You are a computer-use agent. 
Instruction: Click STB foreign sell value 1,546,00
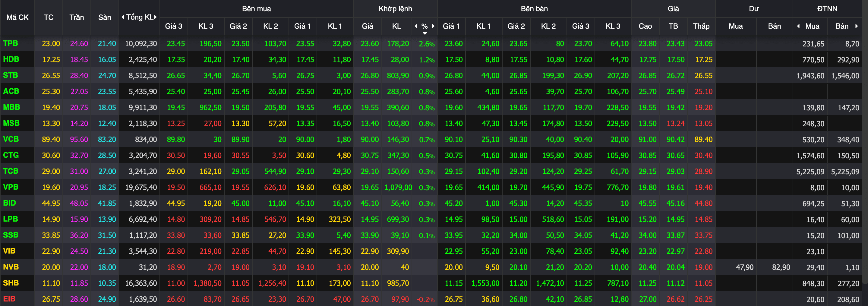pos(845,76)
